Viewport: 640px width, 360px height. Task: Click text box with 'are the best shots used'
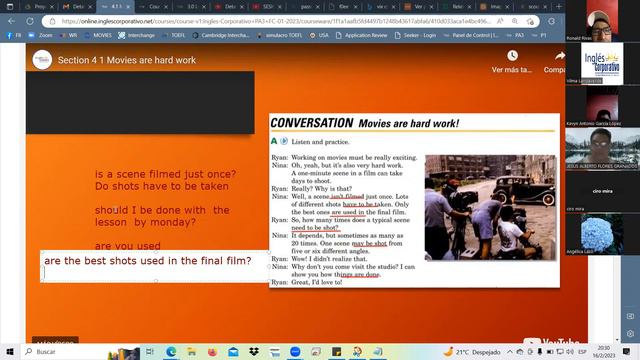[x=155, y=266]
